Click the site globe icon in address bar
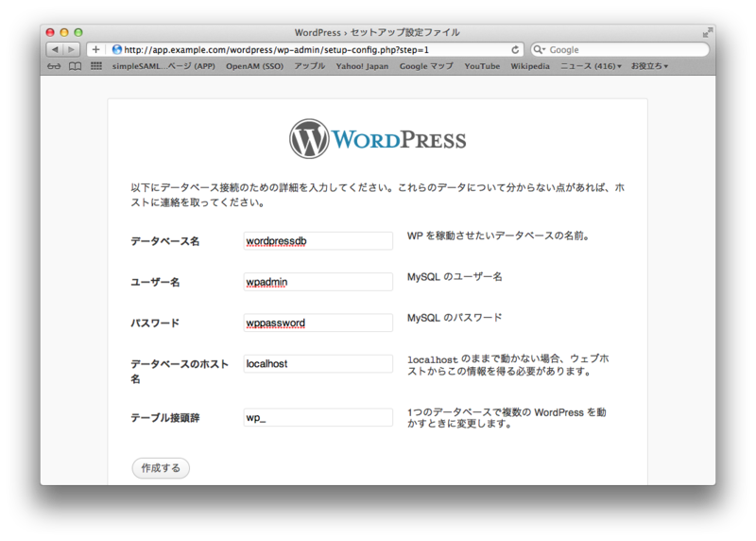756x541 pixels. click(116, 50)
